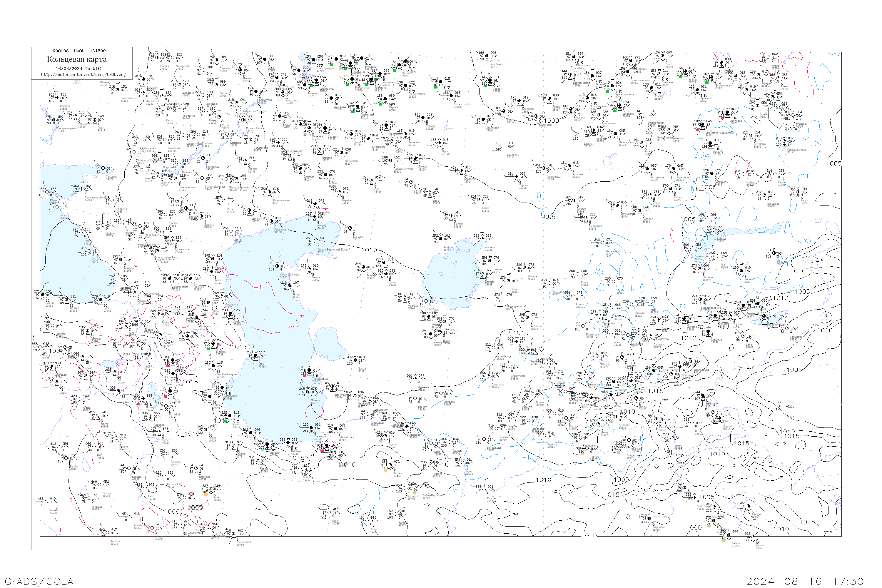Click the QAOL98 UAOL 161500 header code
The height and width of the screenshot is (588, 882).
79,51
